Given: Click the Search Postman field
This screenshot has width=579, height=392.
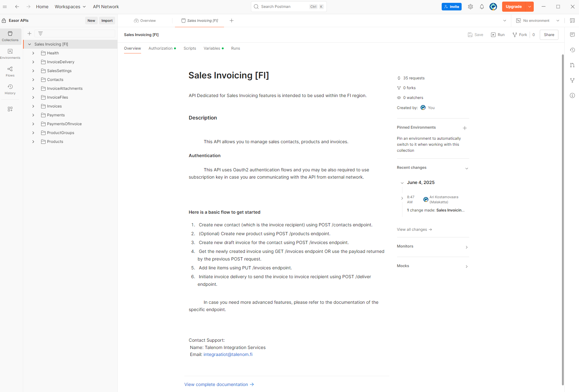Looking at the screenshot, I should 289,7.
